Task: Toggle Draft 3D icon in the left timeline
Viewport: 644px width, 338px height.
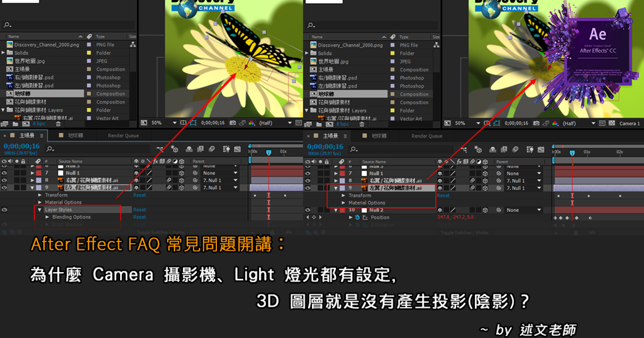Action: point(174,149)
